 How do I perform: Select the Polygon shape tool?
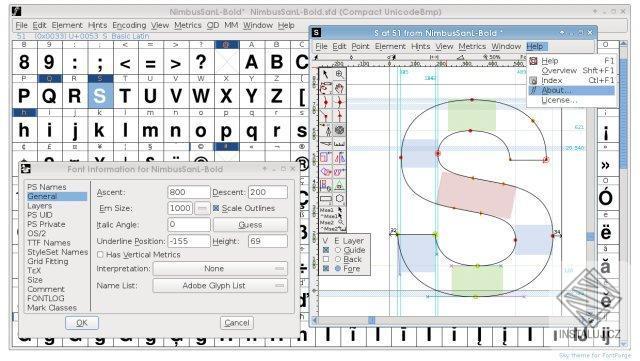tap(339, 199)
